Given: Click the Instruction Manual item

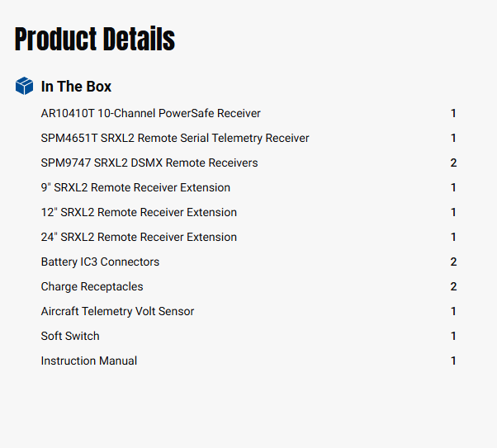Looking at the screenshot, I should [x=89, y=361].
